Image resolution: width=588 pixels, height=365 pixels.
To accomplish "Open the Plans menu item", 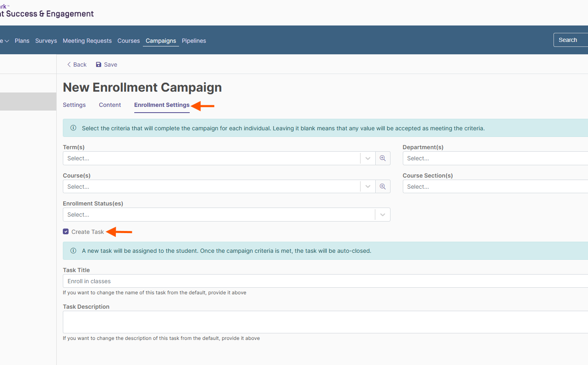I will pyautogui.click(x=22, y=41).
